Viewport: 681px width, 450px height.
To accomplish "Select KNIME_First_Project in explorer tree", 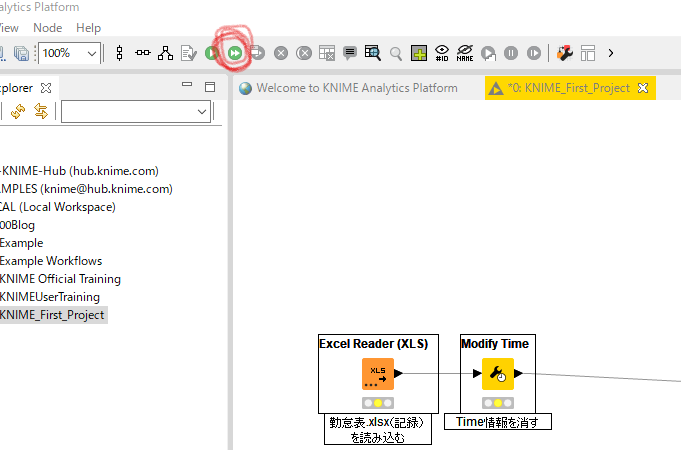I will [52, 315].
